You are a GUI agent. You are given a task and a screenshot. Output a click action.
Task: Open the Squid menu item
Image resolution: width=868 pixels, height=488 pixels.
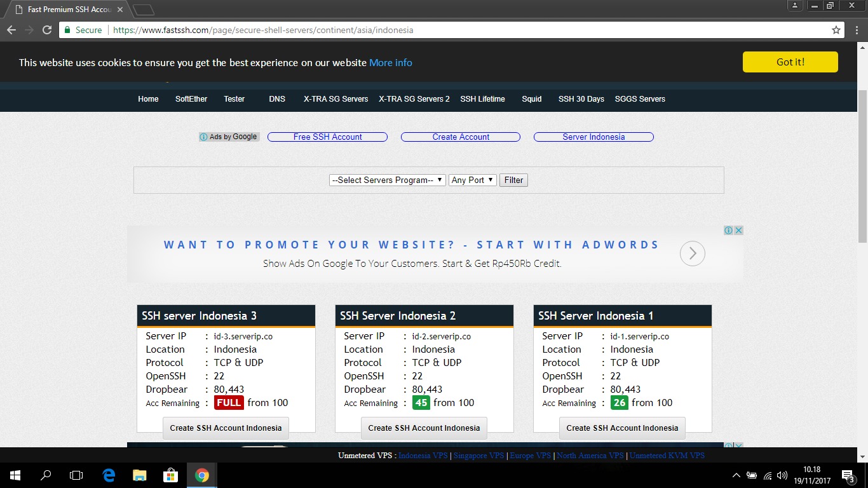pyautogui.click(x=532, y=99)
